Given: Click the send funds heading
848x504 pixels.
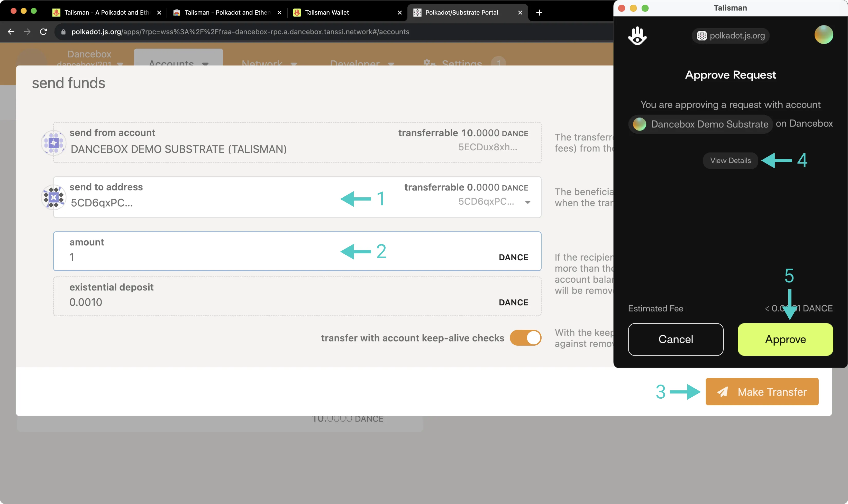Looking at the screenshot, I should [69, 83].
